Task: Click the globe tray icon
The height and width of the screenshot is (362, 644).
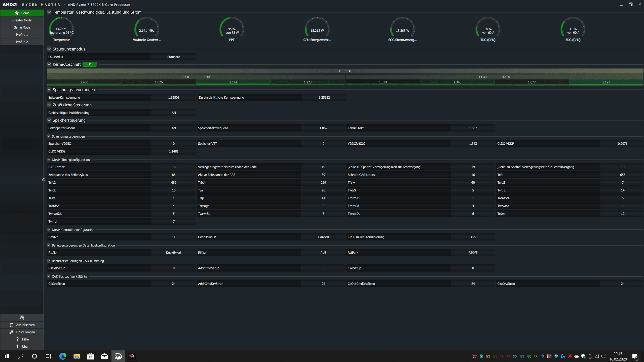Action: tap(556, 356)
